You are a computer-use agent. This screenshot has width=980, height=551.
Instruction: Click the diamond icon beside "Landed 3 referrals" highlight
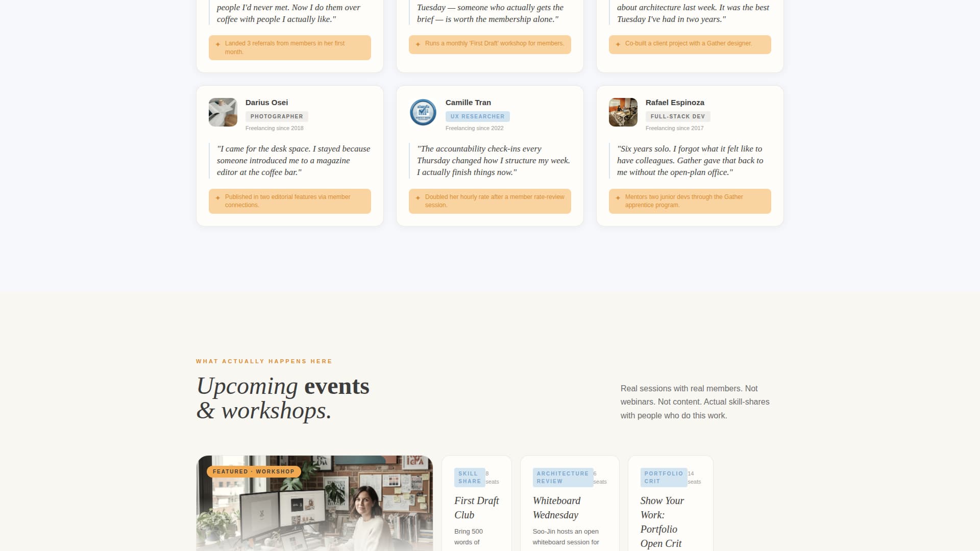(x=219, y=44)
